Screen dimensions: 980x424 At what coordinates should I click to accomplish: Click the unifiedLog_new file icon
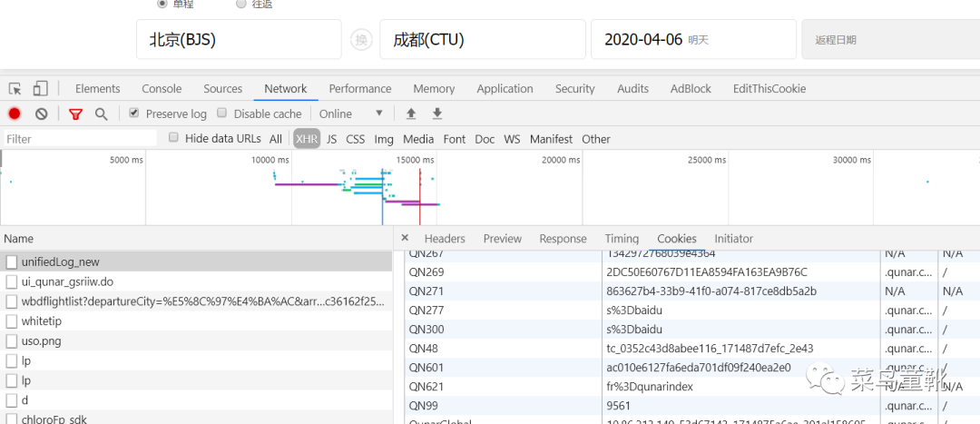pyautogui.click(x=12, y=262)
